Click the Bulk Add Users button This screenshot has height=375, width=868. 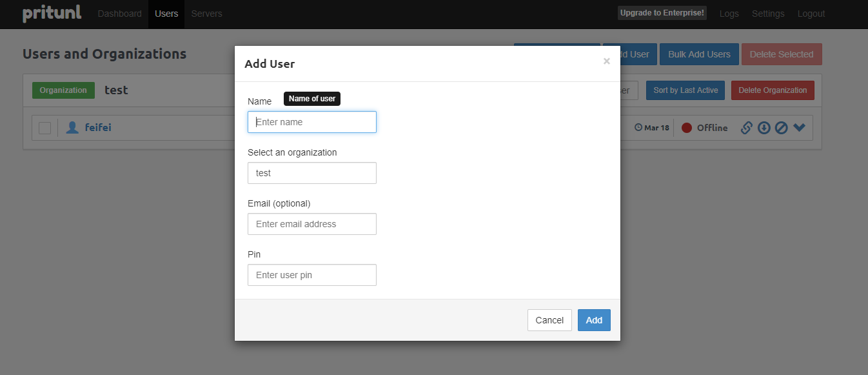699,54
